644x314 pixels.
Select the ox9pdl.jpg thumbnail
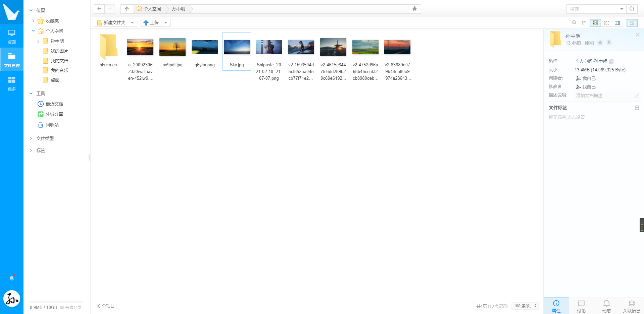(172, 51)
